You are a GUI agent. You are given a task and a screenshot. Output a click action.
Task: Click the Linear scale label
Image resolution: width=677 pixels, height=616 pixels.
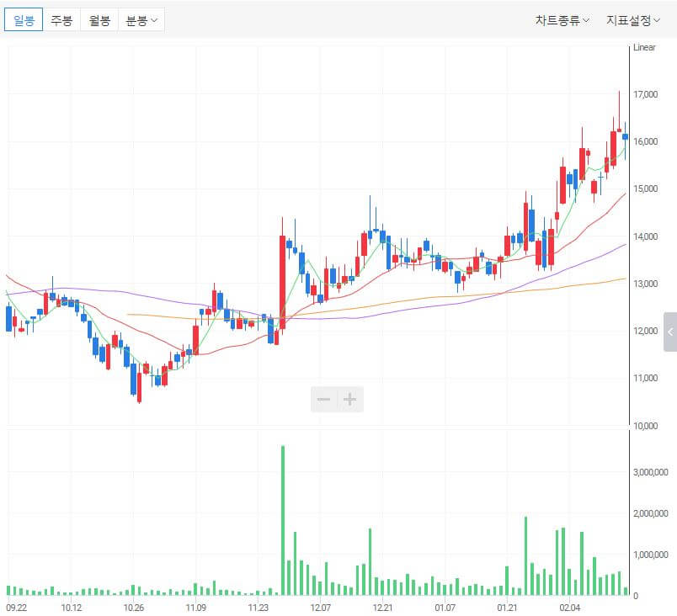click(x=644, y=47)
